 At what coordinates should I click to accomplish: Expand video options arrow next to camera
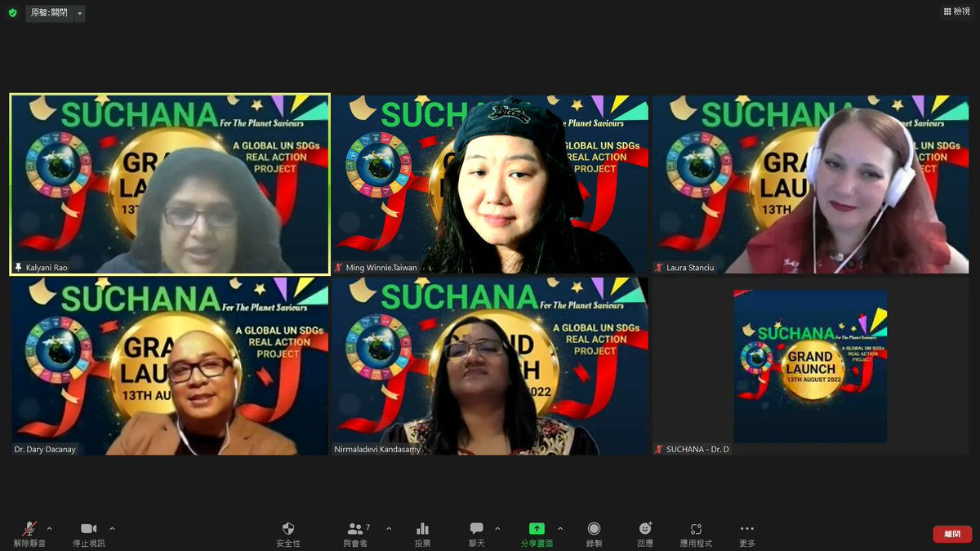(x=112, y=529)
